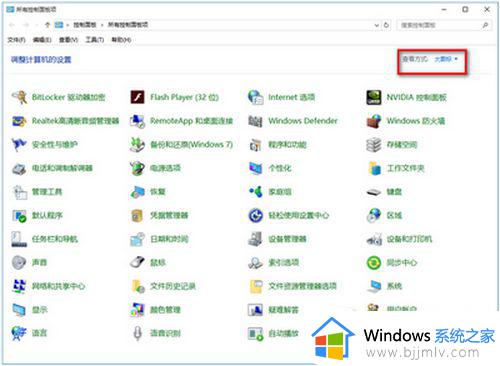
Task: Open the 文件(F) menu
Action: 16,40
